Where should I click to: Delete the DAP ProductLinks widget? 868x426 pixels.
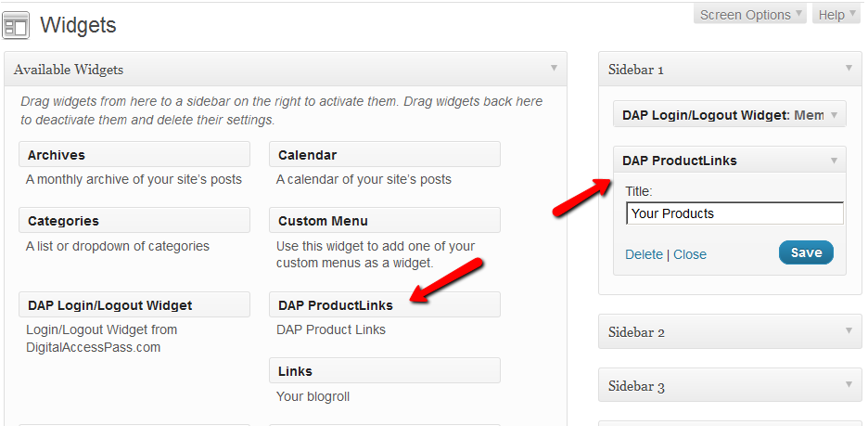[644, 254]
